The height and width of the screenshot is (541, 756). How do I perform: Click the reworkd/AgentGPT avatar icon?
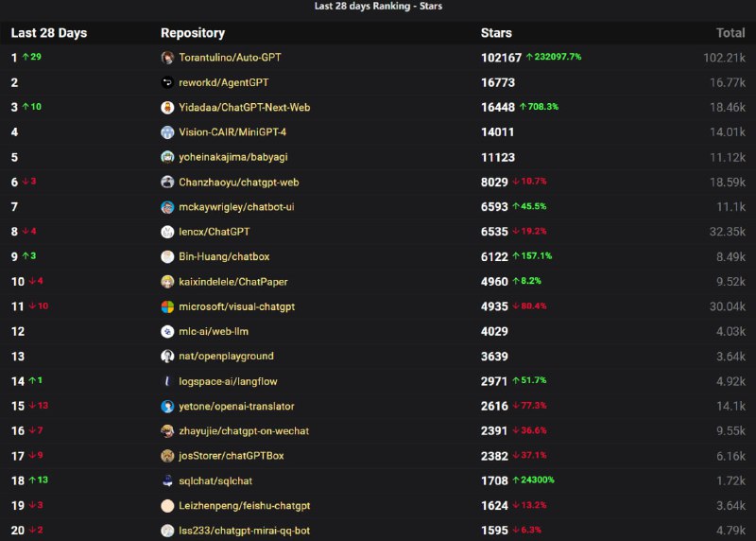pos(167,82)
